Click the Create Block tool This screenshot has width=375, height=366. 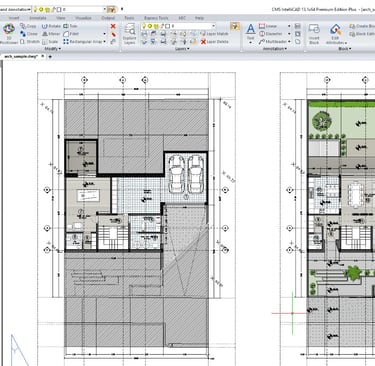[x=362, y=26]
